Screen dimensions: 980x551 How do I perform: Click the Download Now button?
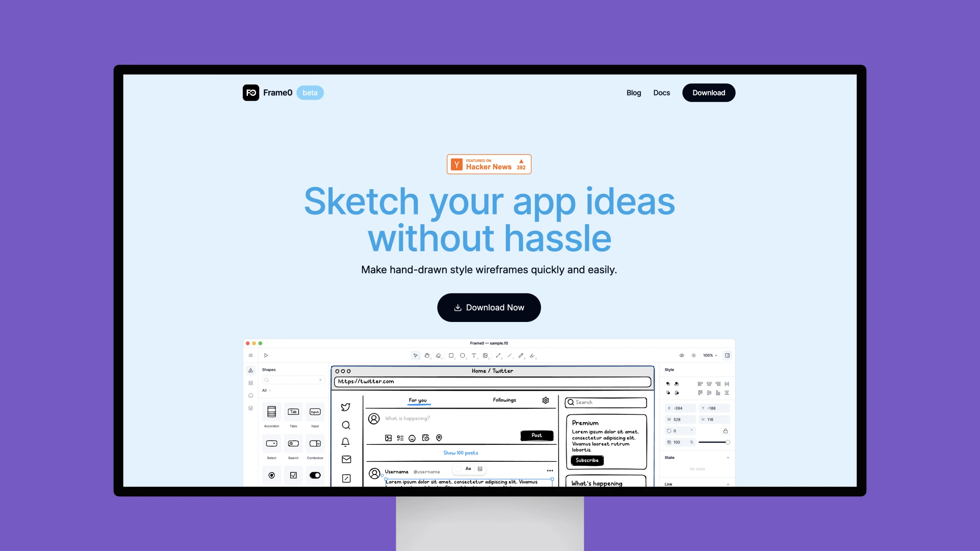(x=489, y=307)
